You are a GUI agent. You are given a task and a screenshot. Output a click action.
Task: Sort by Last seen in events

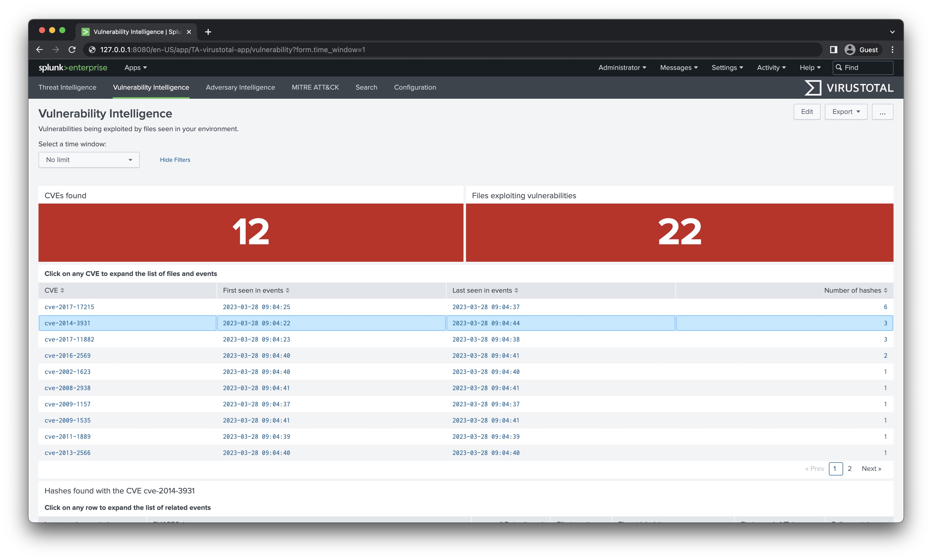click(485, 290)
